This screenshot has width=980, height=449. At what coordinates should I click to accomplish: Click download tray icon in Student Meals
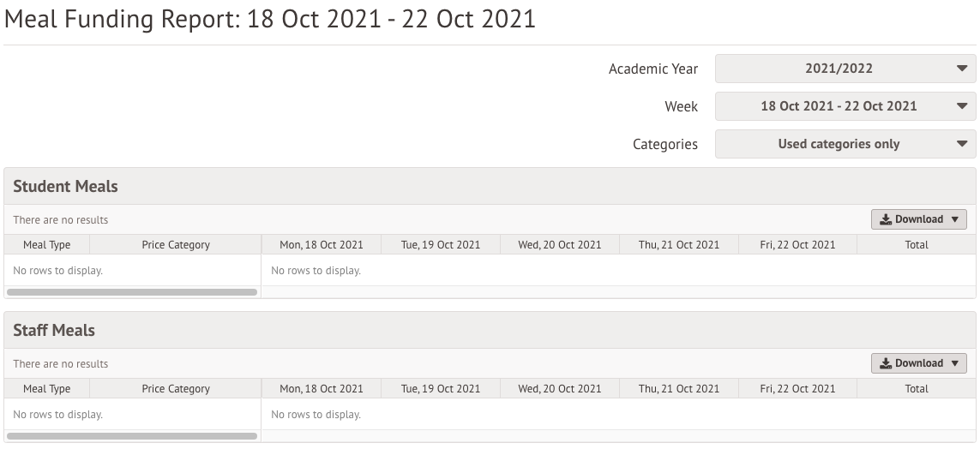coord(886,220)
